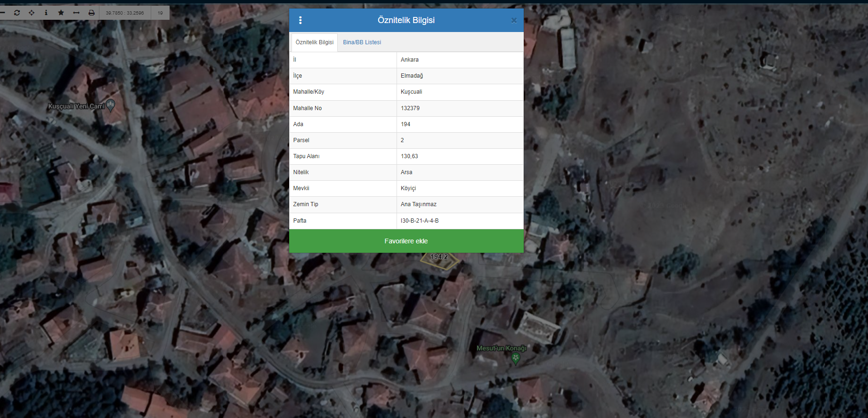
Task: Select Zemin Tip value Ana Taşınmaz
Action: coord(460,204)
